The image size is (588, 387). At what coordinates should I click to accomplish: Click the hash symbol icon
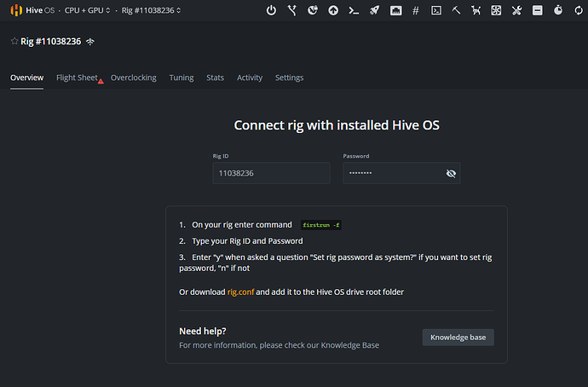(x=416, y=10)
